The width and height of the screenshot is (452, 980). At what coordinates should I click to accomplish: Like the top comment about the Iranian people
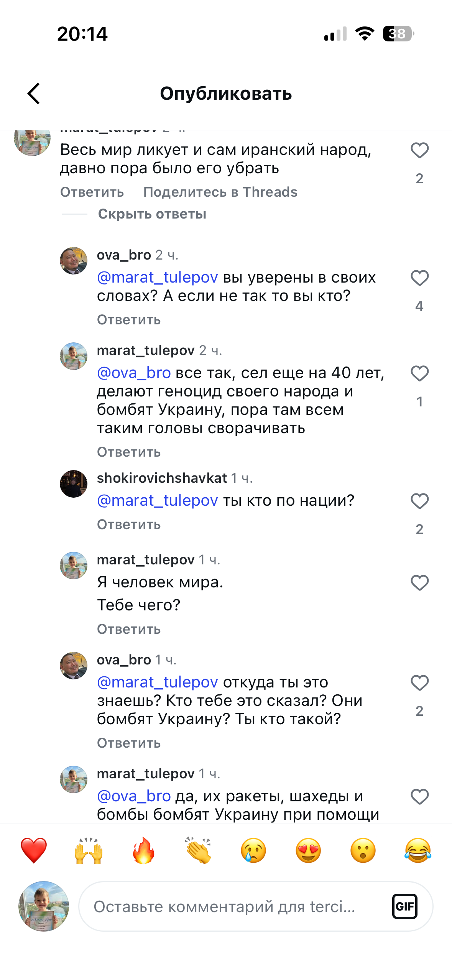pyautogui.click(x=419, y=150)
